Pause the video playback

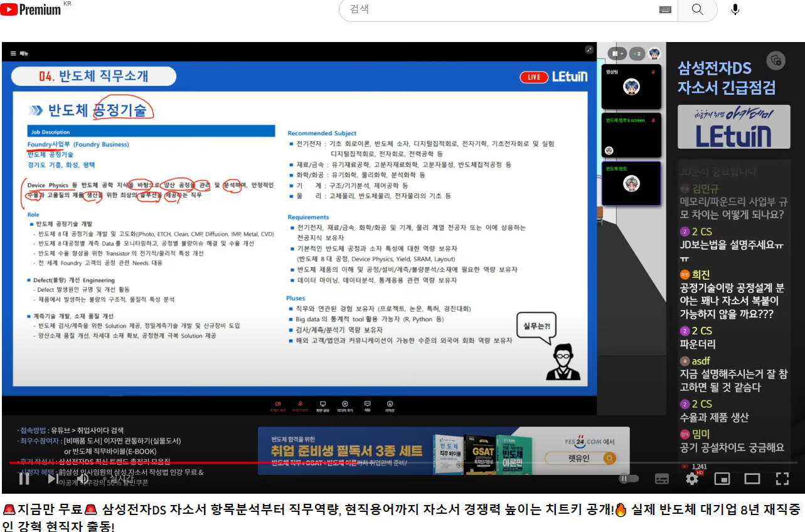point(24,479)
